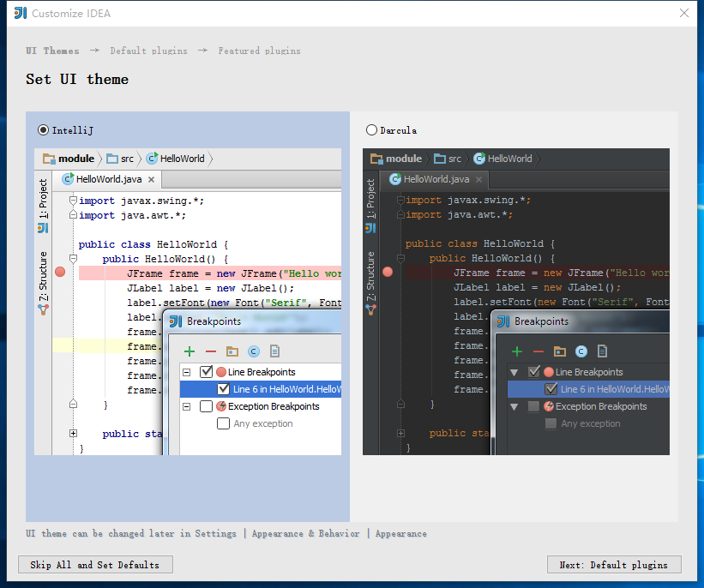704x588 pixels.
Task: Click document icon in light Breakpoints toolbar
Action: point(274,351)
